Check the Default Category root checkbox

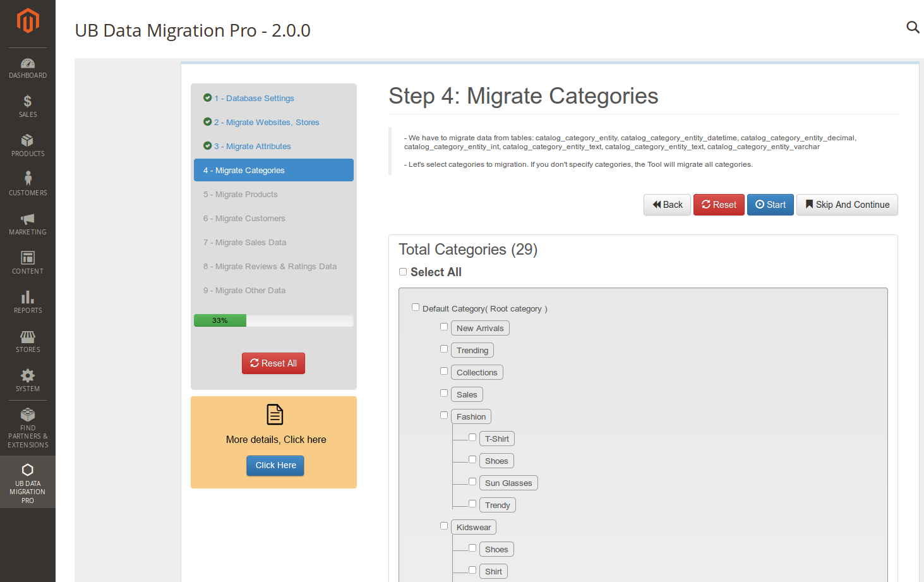coord(416,307)
